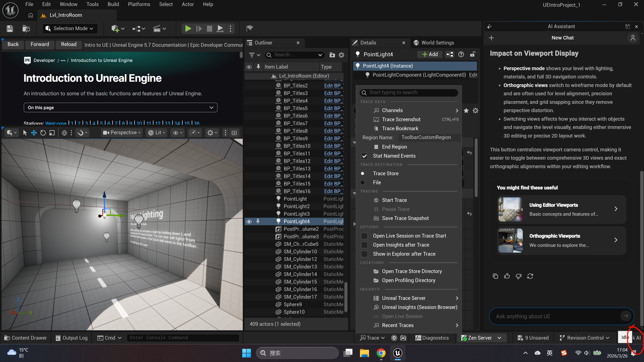
Task: Select the translate (move) gizmo tool
Action: pyautogui.click(x=34, y=133)
